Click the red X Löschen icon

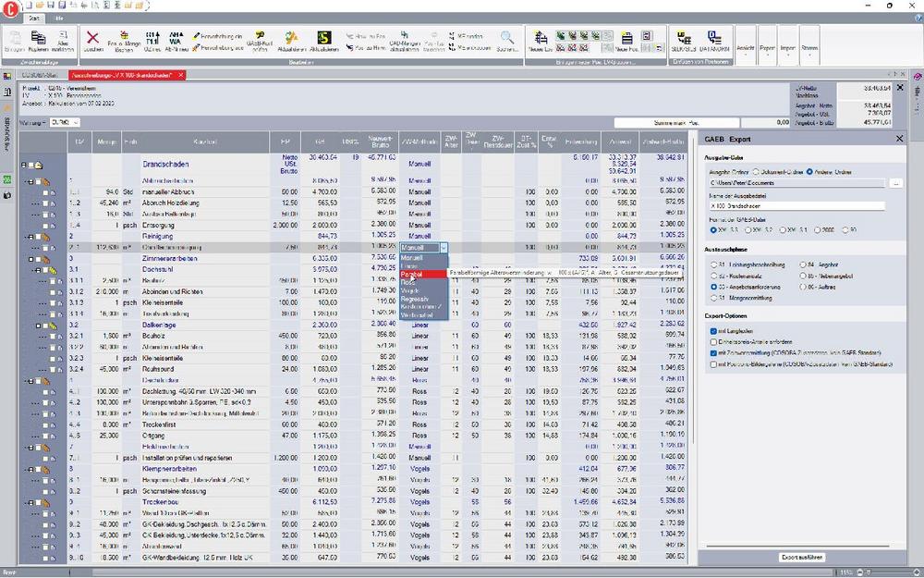coord(93,38)
